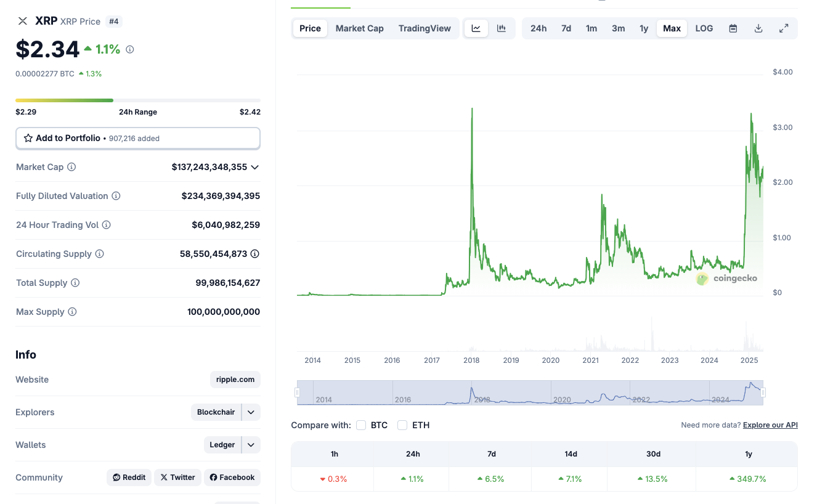Select the Price tab
This screenshot has width=833, height=504.
coord(310,28)
